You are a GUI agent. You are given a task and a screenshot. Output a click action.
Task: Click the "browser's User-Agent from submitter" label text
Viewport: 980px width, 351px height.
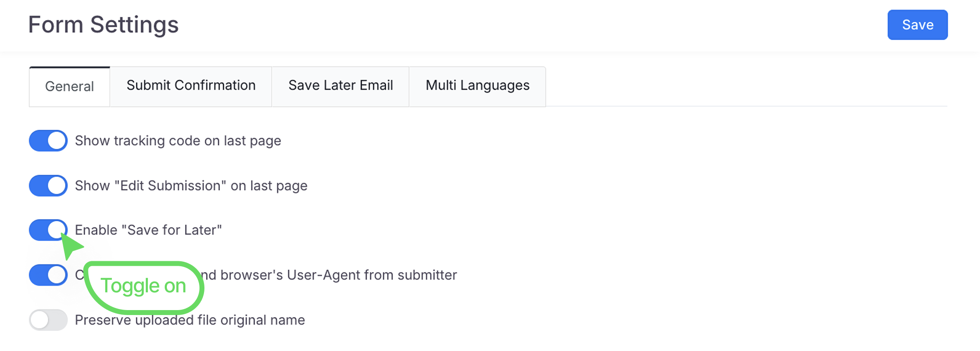point(330,275)
